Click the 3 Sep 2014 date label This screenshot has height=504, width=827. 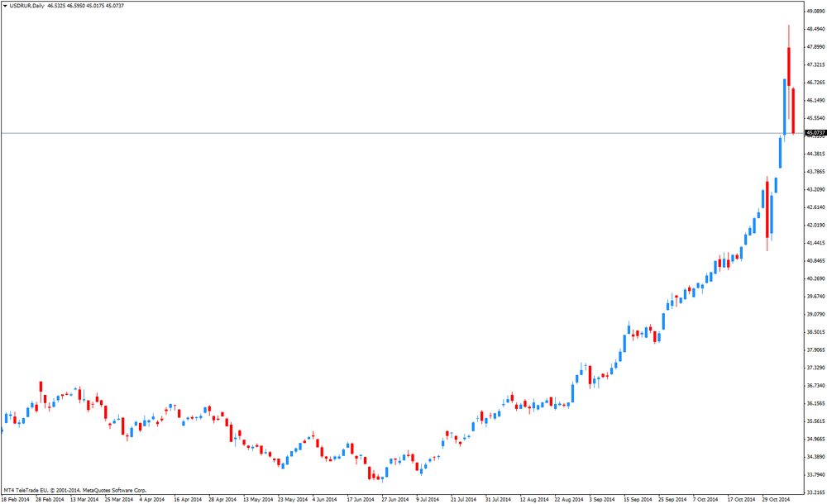coord(602,499)
